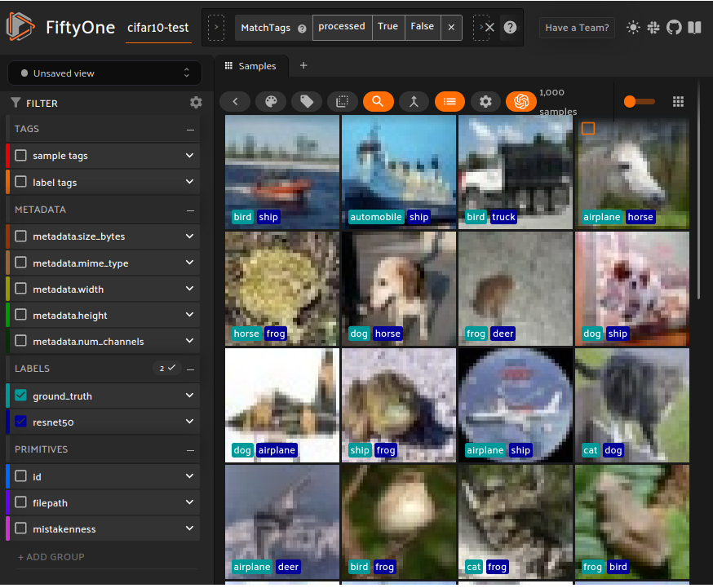This screenshot has height=588, width=713.
Task: Open the grid layout icon
Action: (678, 102)
